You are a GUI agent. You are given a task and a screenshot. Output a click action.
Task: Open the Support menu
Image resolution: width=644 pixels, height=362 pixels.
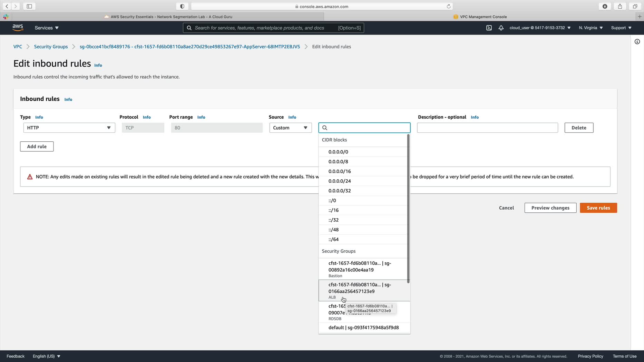tap(621, 28)
